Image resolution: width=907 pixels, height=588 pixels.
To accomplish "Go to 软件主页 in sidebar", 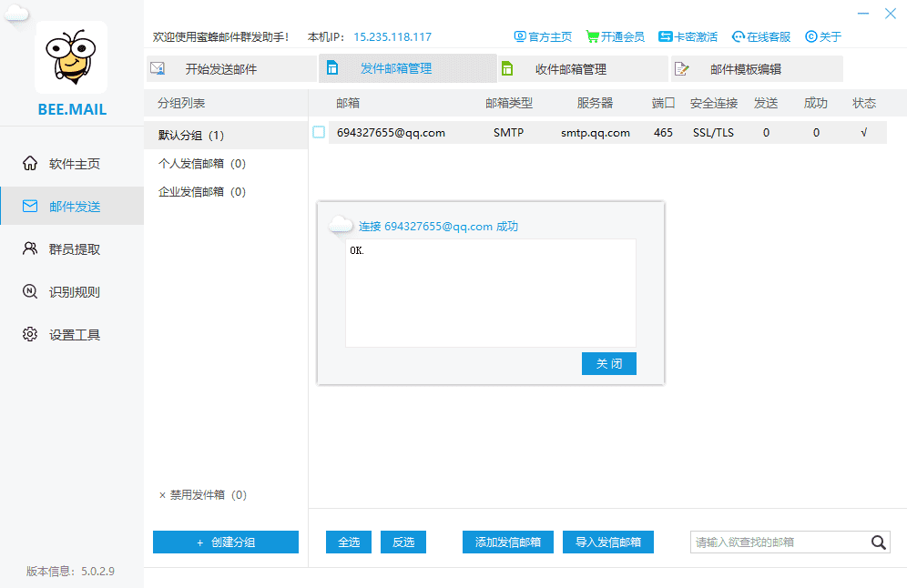I will coord(72,164).
